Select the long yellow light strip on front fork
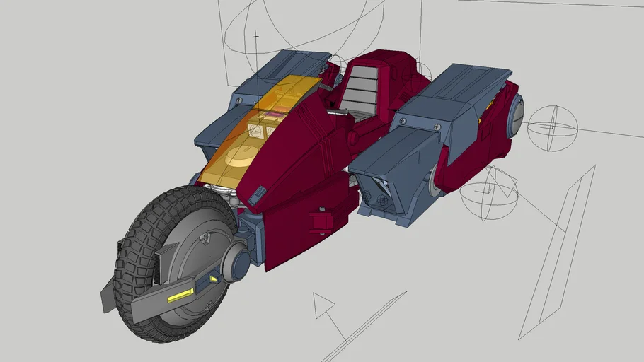This screenshot has width=644, height=362. 180,295
